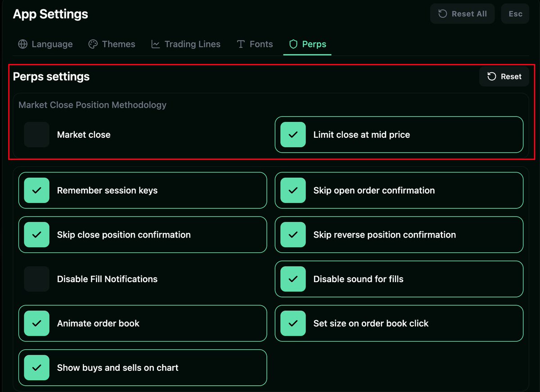Click the palette icon beside Themes
The image size is (540, 392).
pos(93,44)
